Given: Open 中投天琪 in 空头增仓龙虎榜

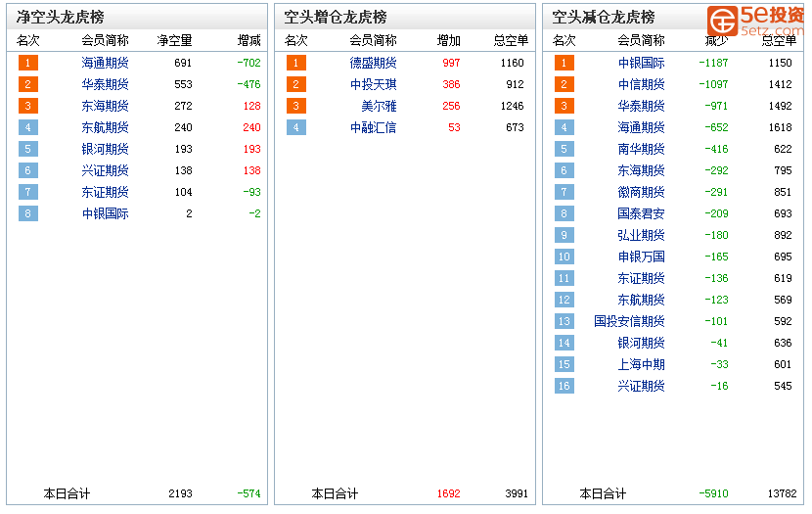Looking at the screenshot, I should (374, 84).
